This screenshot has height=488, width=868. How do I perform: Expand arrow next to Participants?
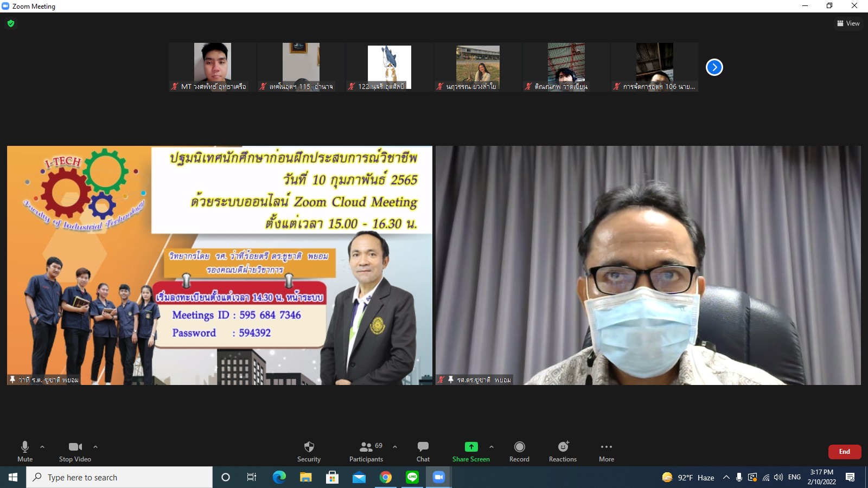(395, 447)
